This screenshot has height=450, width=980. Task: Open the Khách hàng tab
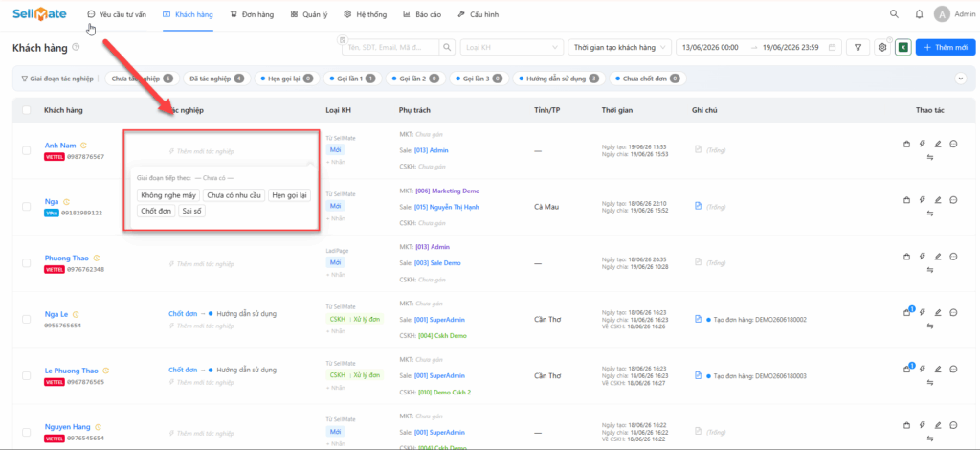click(188, 14)
